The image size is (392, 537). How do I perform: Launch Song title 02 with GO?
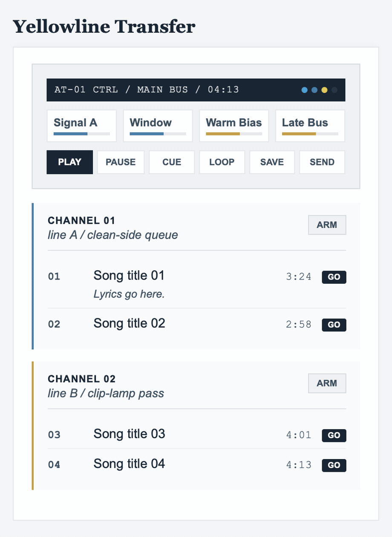334,325
